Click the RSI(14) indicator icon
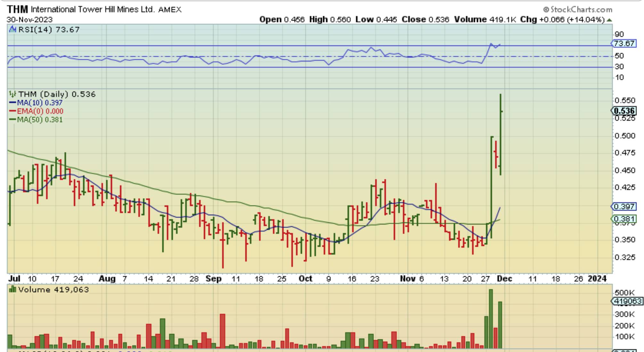644x352 pixels. [x=12, y=29]
